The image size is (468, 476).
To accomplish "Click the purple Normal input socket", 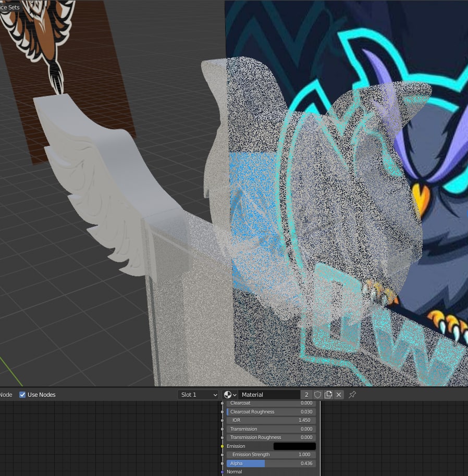I will coord(222,472).
